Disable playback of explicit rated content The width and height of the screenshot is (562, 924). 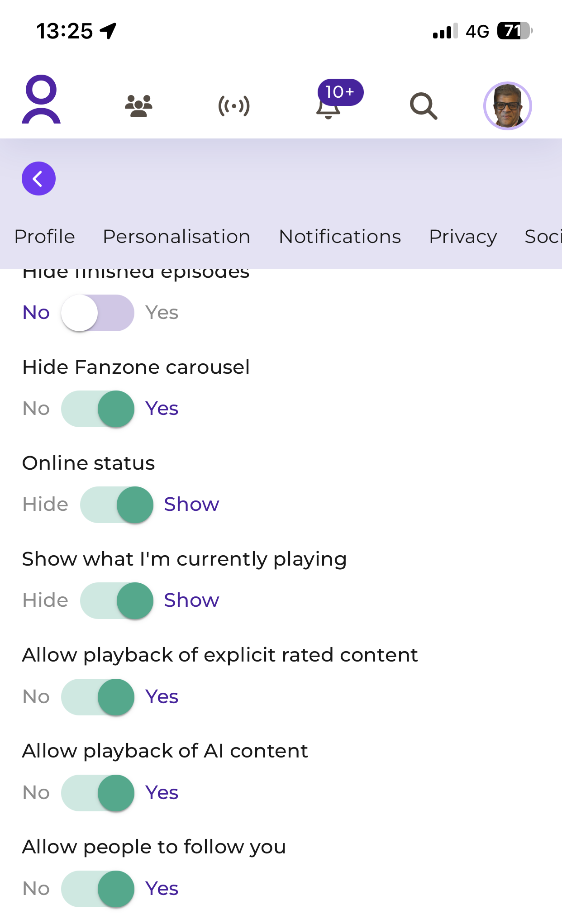coord(97,697)
